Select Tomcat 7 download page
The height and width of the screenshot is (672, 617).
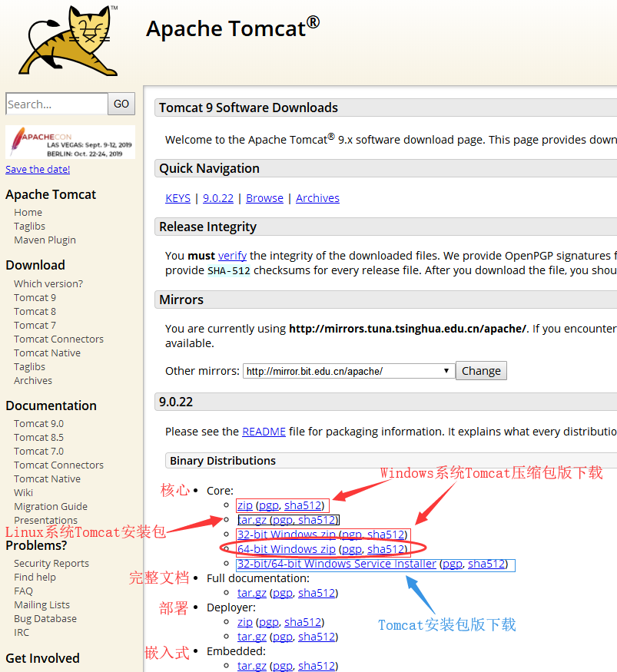point(35,326)
